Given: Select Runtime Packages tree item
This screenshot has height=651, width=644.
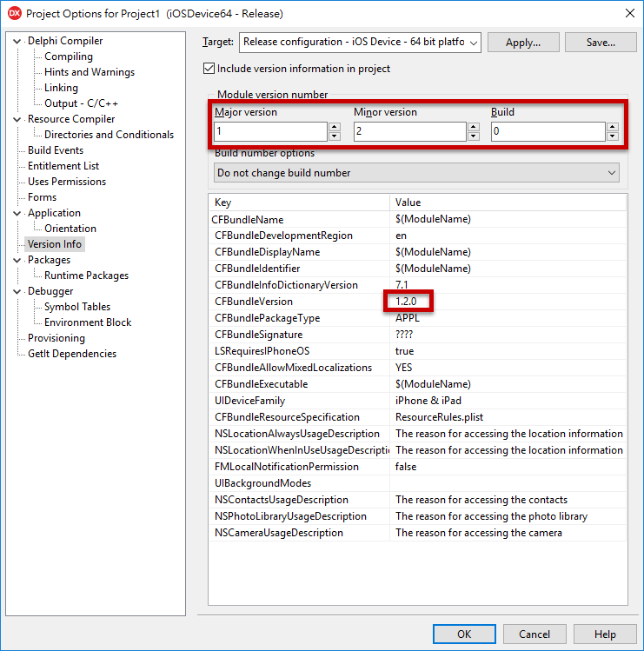Looking at the screenshot, I should 86,276.
